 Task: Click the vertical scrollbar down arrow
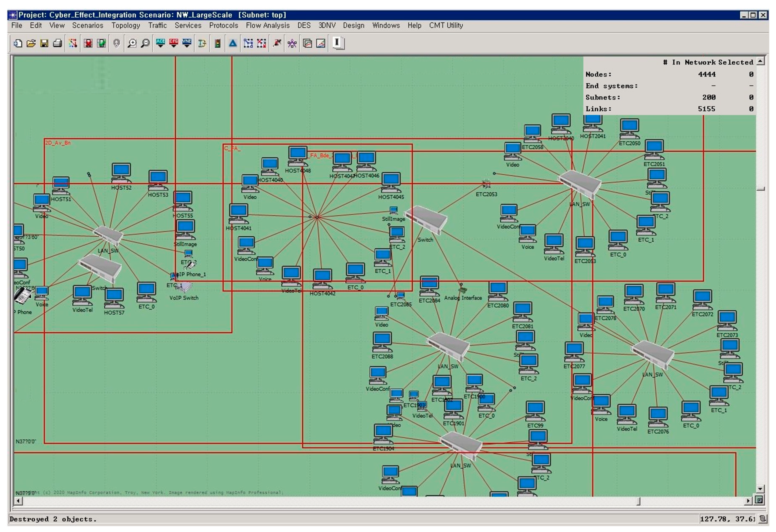pos(760,489)
